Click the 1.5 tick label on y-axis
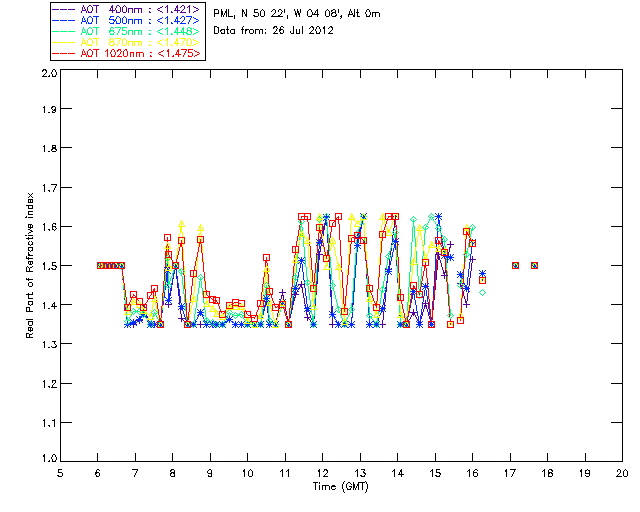Screen dimensions: 640x512 click(x=48, y=267)
